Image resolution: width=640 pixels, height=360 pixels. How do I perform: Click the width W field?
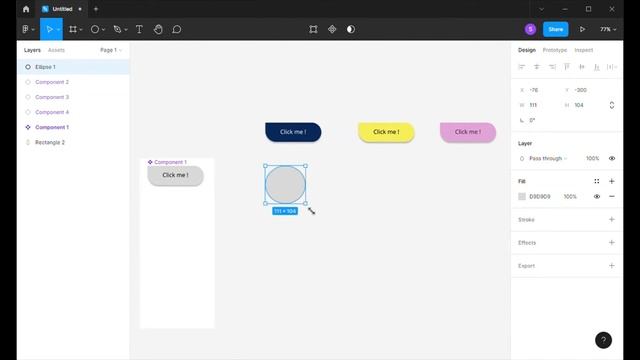[538, 105]
